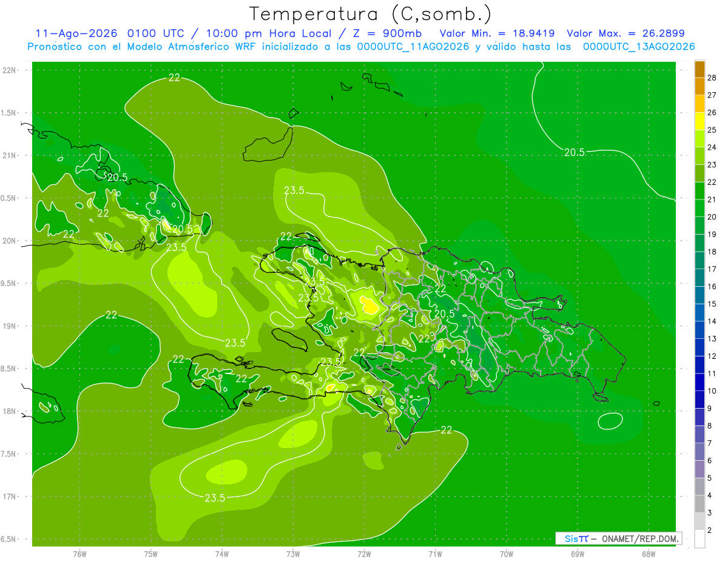The width and height of the screenshot is (728, 562).
Task: Click the small closed contour southeast near 68.5W
Action: (610, 420)
